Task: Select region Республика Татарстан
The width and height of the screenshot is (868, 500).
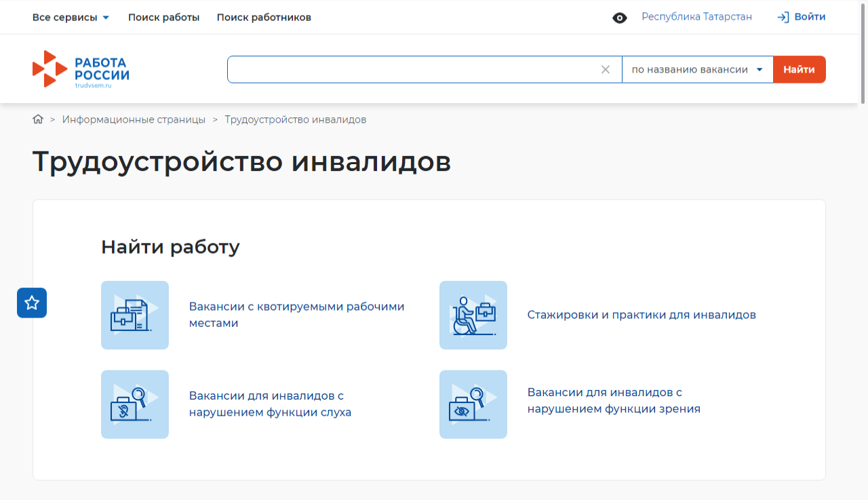Action: tap(697, 17)
